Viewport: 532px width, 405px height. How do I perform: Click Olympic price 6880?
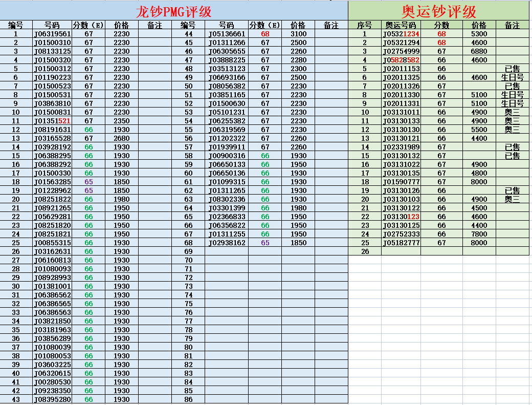(x=479, y=51)
